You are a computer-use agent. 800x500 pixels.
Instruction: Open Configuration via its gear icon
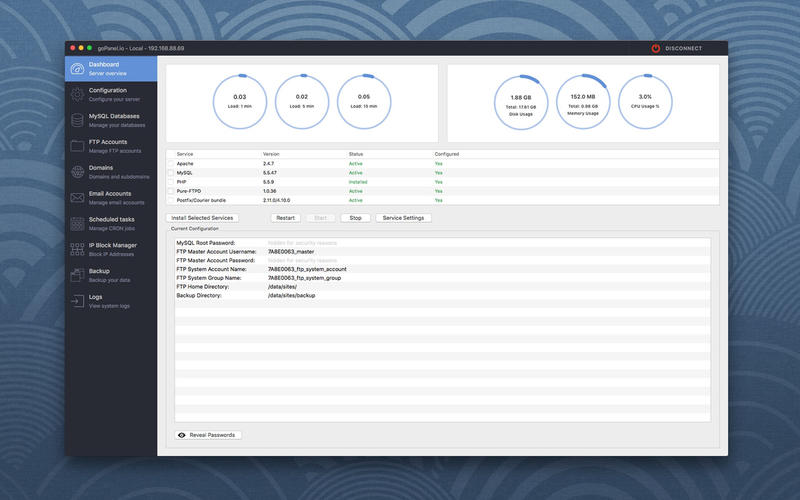(77, 95)
